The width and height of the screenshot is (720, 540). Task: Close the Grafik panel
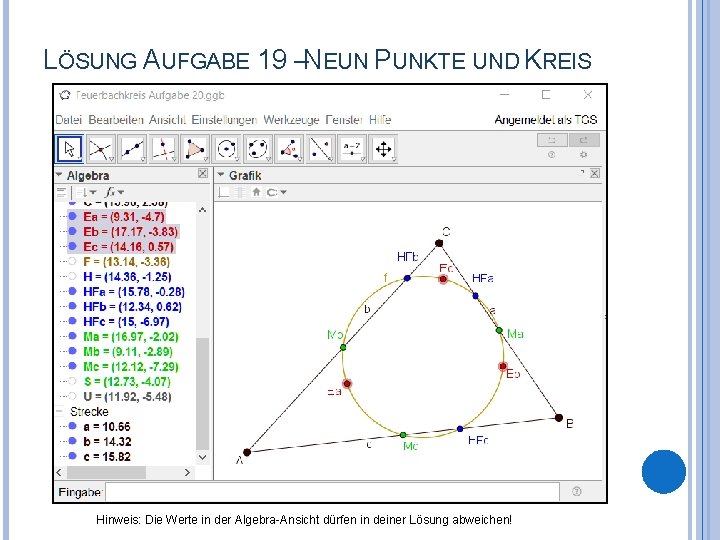(594, 173)
